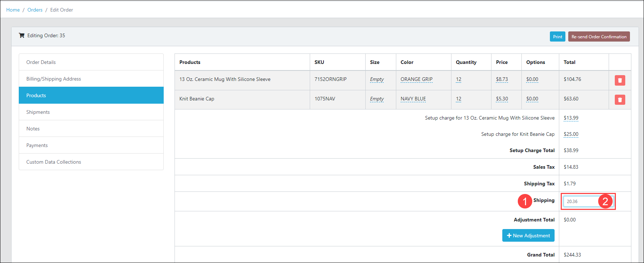Edit Empty size for Knit Beanie Cap

377,99
